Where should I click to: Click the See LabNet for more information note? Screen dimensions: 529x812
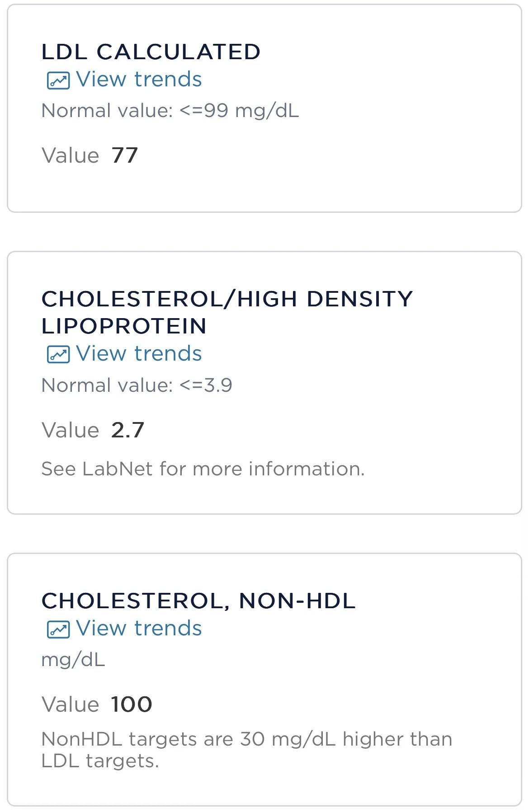click(x=203, y=469)
